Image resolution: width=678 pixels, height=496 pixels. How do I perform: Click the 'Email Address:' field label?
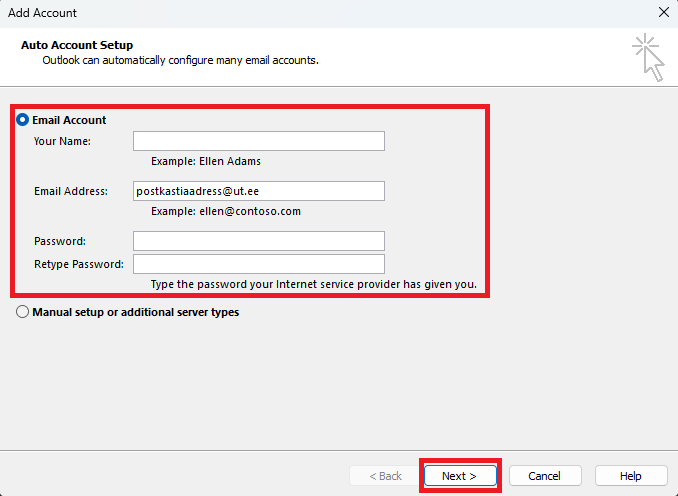click(x=71, y=191)
